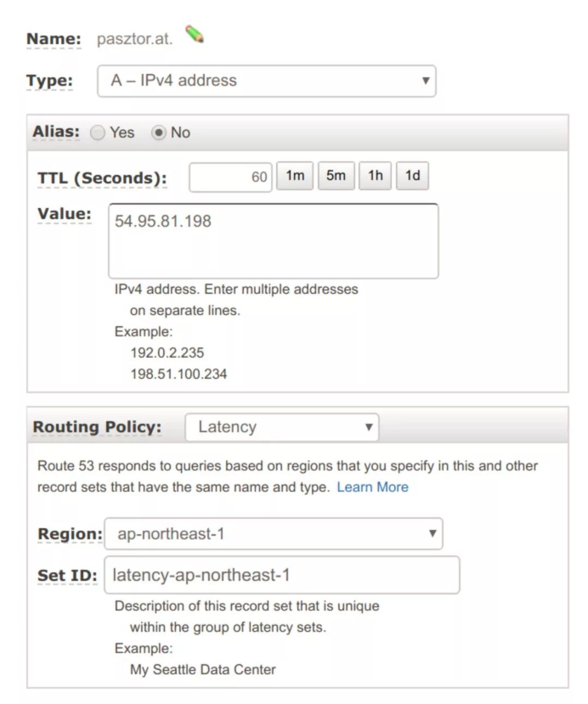Click the TTL seconds input field
This screenshot has height=704, width=588.
point(230,177)
